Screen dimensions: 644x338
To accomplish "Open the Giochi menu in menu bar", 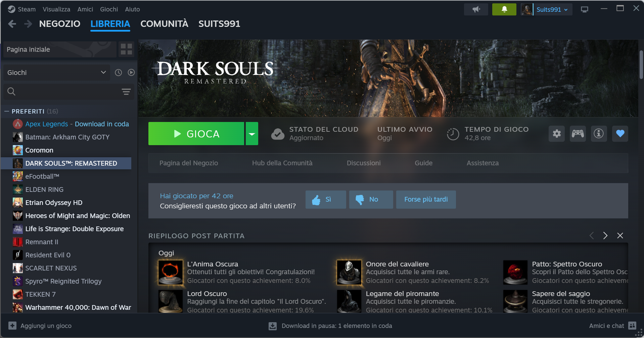I will (x=109, y=9).
